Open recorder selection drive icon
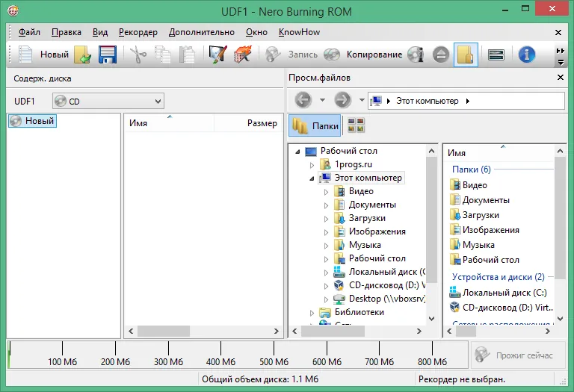 496,55
